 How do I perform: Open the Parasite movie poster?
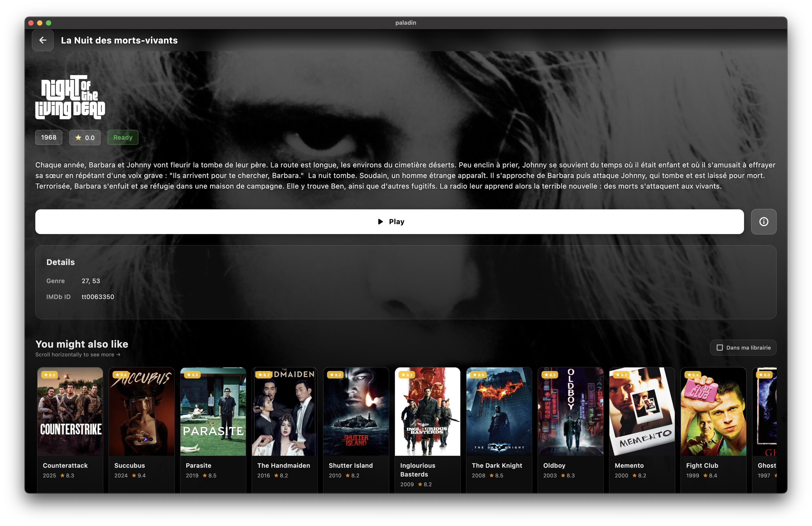(213, 411)
